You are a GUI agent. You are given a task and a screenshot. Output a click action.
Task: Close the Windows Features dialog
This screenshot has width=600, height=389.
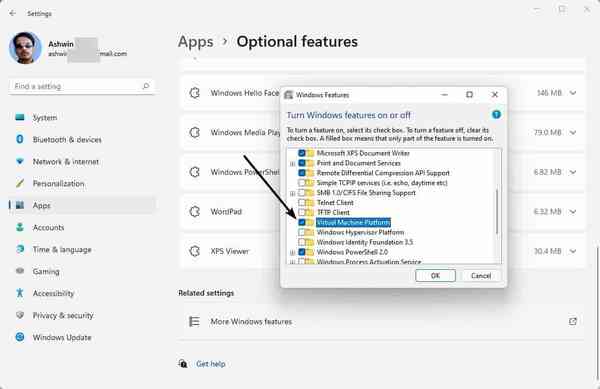pos(494,94)
